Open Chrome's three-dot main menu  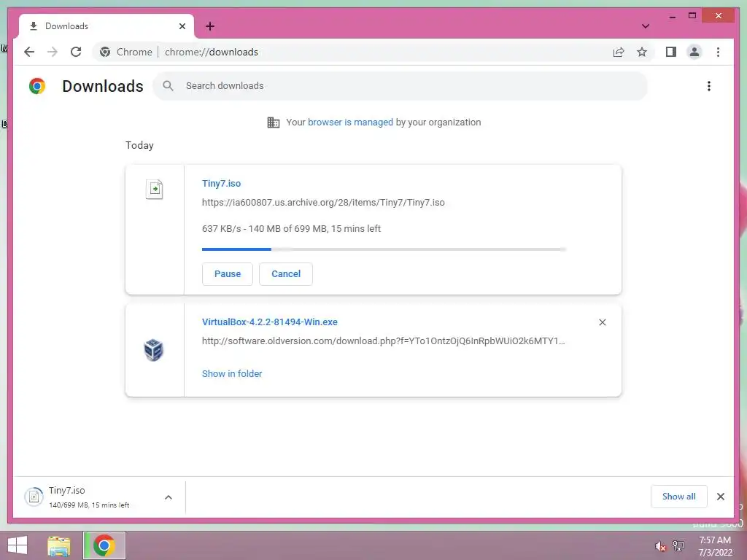tap(718, 52)
